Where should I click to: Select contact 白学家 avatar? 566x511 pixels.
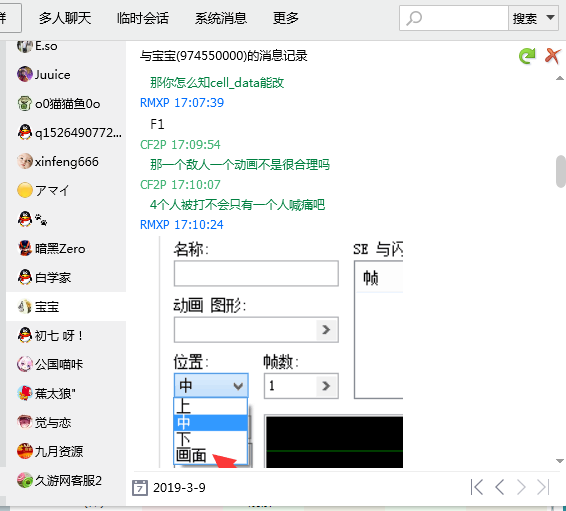click(25, 277)
